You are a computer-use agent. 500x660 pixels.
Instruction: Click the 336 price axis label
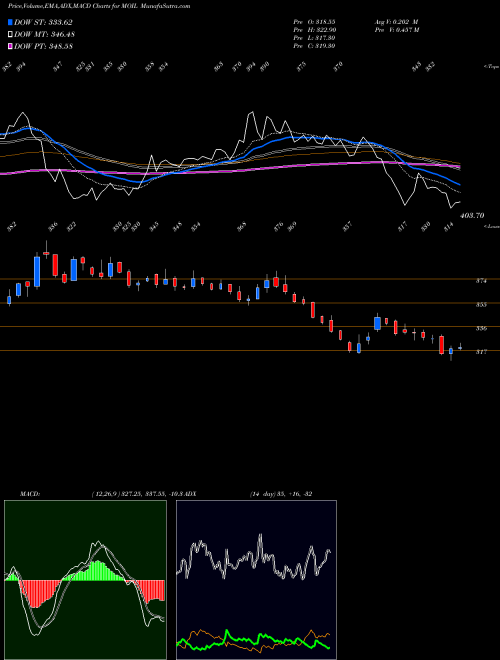pos(481,328)
